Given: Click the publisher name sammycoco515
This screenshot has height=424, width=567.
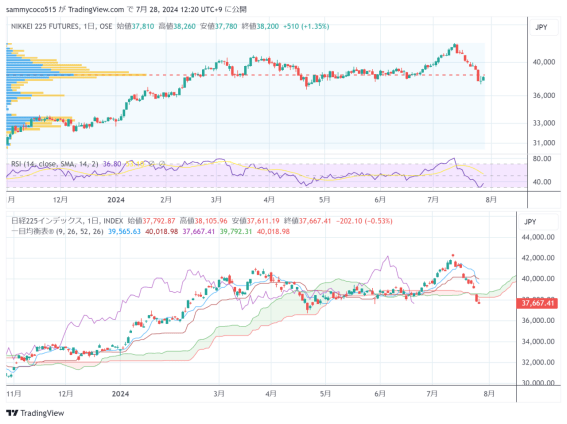Looking at the screenshot, I should [x=31, y=9].
